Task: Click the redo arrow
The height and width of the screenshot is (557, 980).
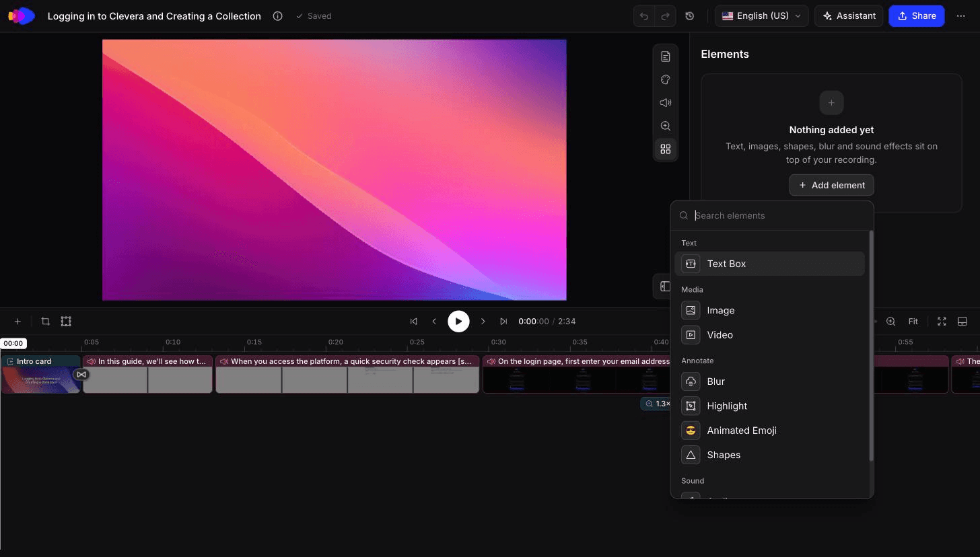Action: 665,16
